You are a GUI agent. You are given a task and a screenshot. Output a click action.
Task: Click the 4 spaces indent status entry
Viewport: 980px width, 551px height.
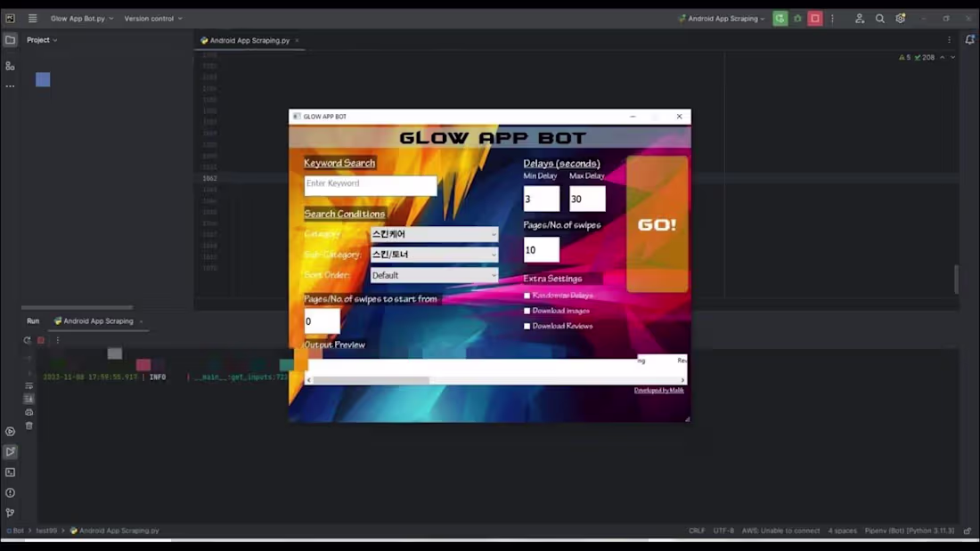click(x=843, y=531)
